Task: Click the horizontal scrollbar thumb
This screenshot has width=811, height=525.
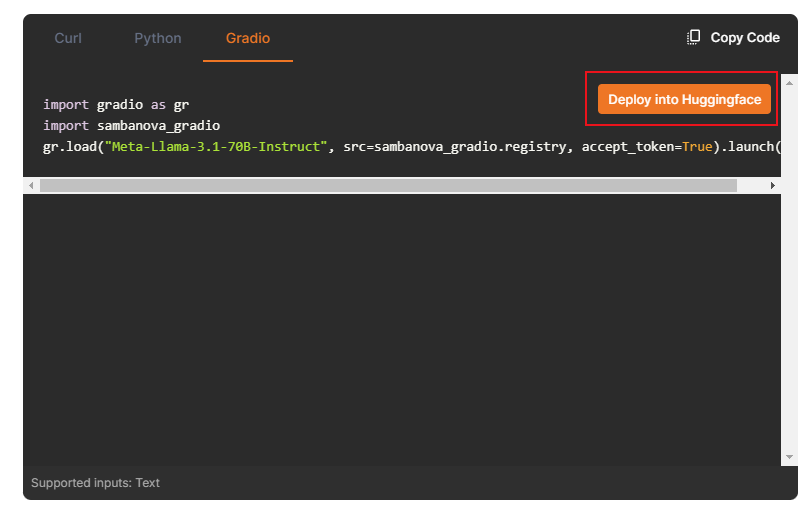Action: pos(388,185)
